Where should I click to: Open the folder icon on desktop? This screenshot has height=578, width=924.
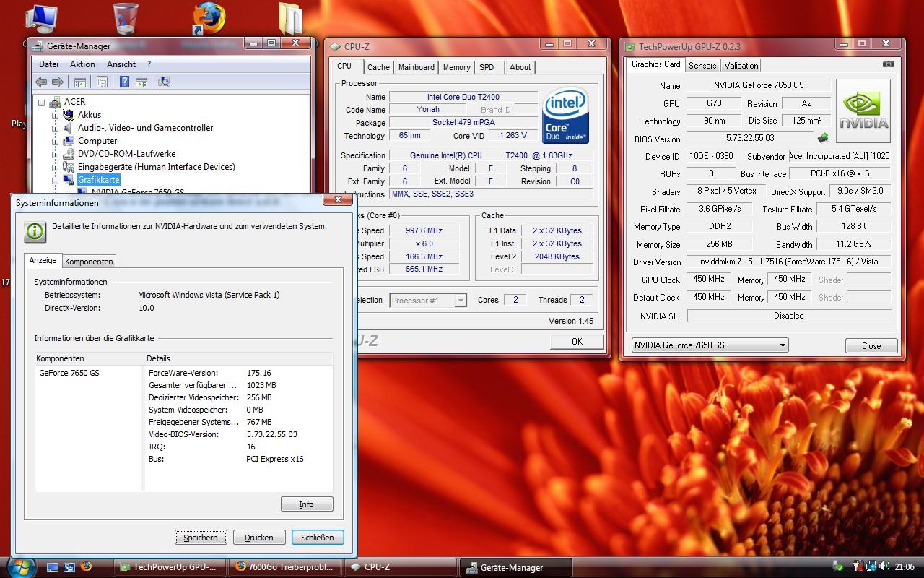[x=290, y=20]
